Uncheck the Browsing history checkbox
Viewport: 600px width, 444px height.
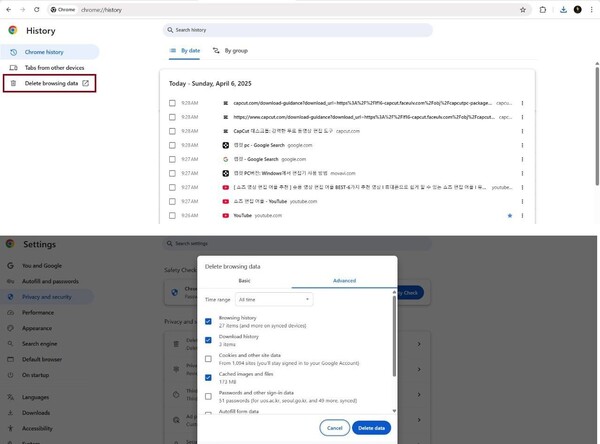[x=208, y=322]
